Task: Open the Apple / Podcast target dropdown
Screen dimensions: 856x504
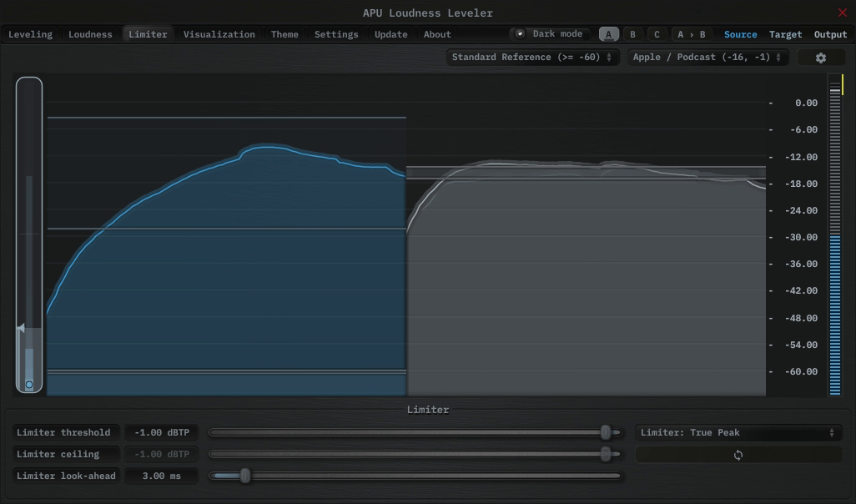Action: point(707,57)
